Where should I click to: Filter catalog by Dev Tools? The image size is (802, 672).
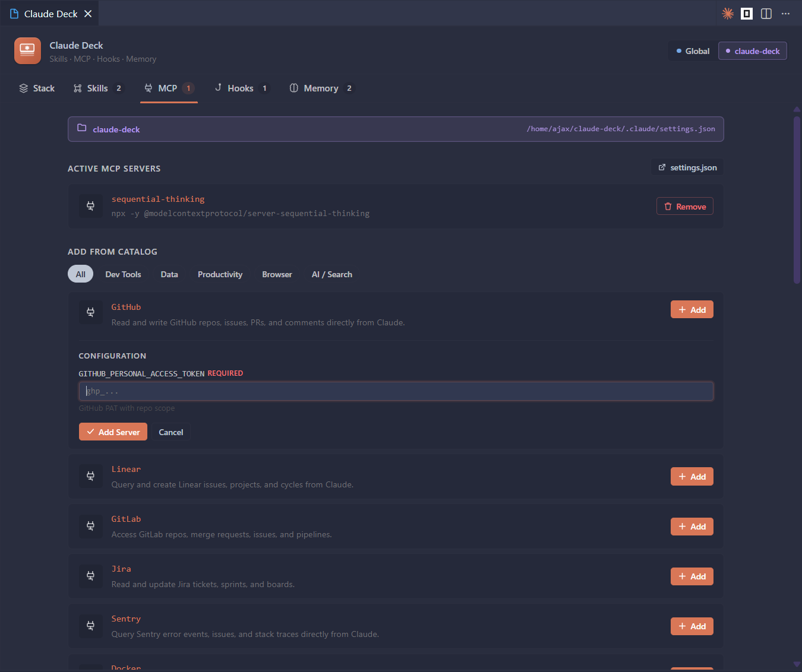pyautogui.click(x=123, y=274)
